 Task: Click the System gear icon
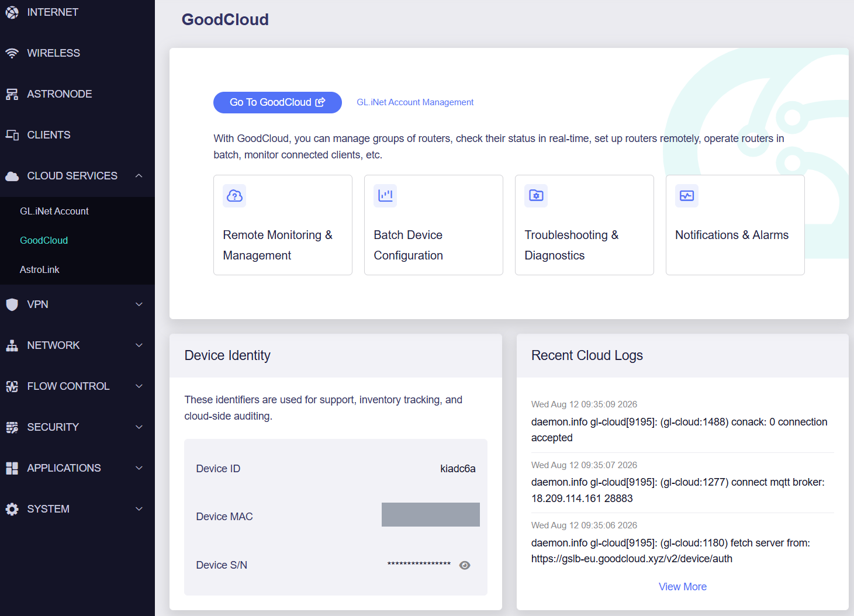coord(12,509)
